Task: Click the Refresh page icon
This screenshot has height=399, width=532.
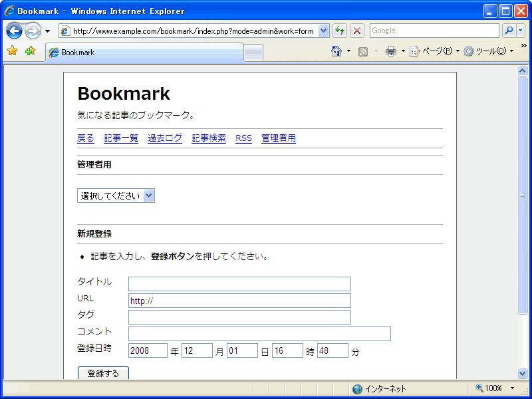Action: (x=340, y=31)
